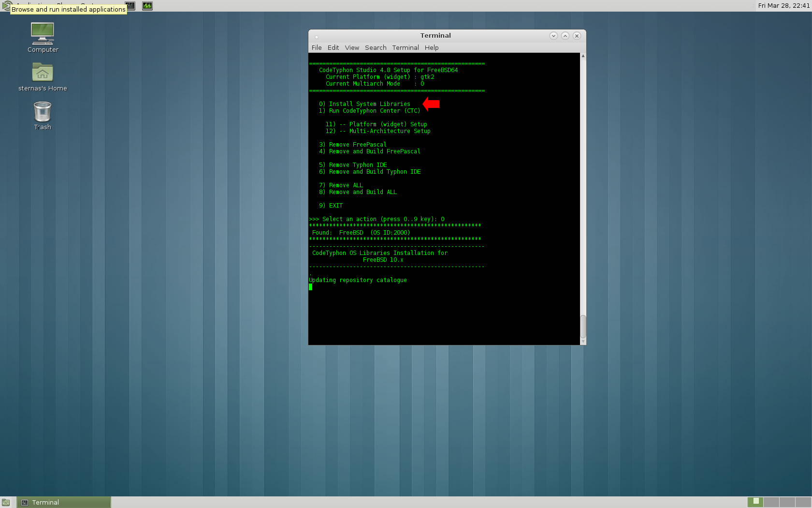Open the Terminal menu in menu bar
Screen dimensions: 812x508
[x=406, y=47]
